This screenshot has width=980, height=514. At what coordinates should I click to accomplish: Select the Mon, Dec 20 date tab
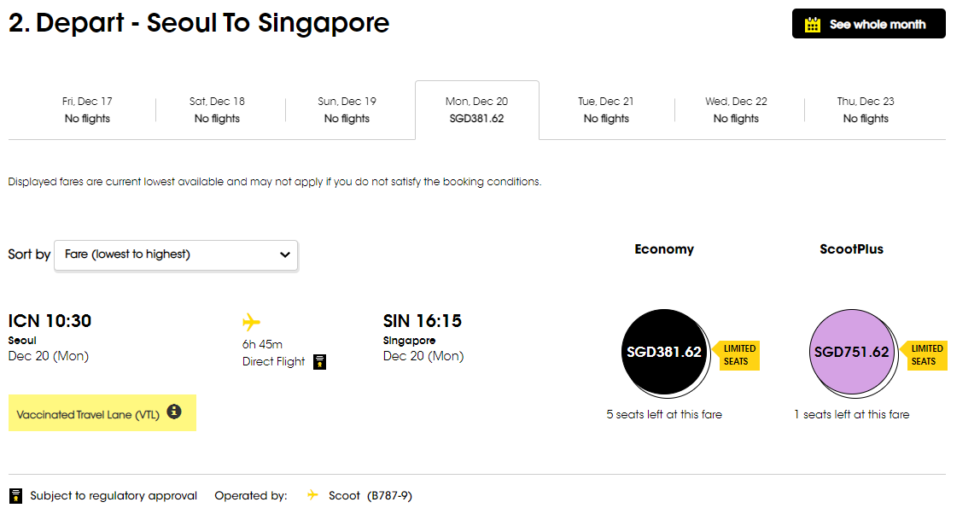click(476, 109)
